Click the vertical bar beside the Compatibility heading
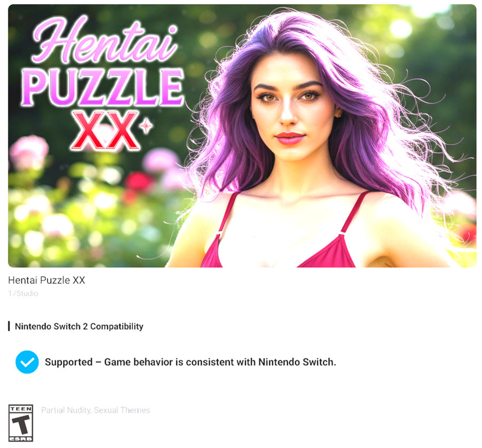Viewport: 482px width, 448px height. [9, 326]
